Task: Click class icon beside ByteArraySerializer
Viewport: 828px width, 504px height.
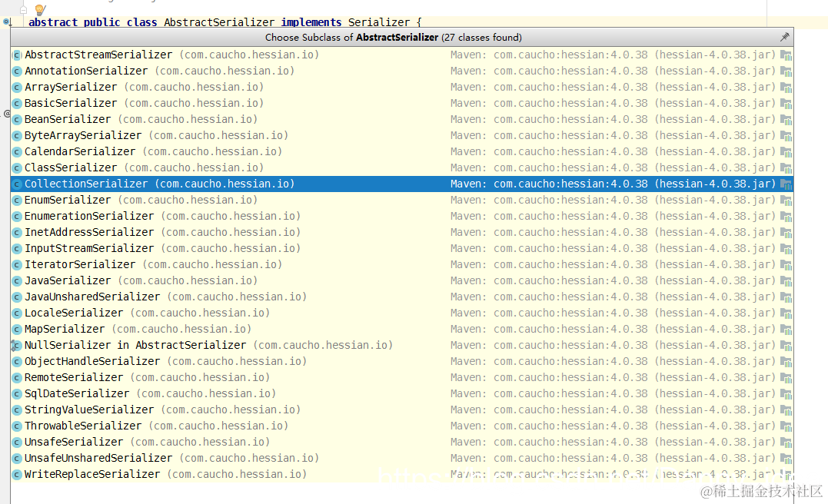Action: click(17, 136)
